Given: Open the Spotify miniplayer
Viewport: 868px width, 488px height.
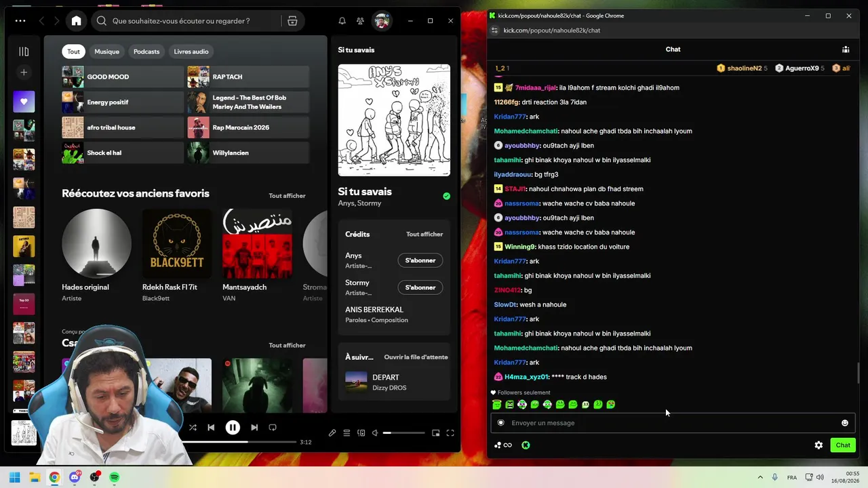Looking at the screenshot, I should [x=435, y=433].
